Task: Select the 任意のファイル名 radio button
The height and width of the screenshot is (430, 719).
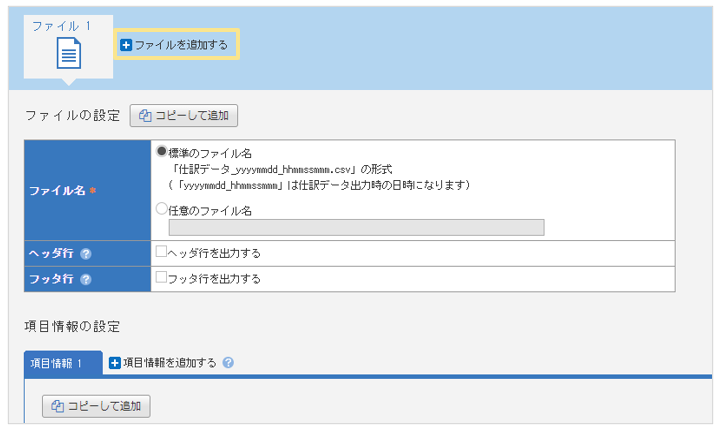Action: [x=161, y=210]
